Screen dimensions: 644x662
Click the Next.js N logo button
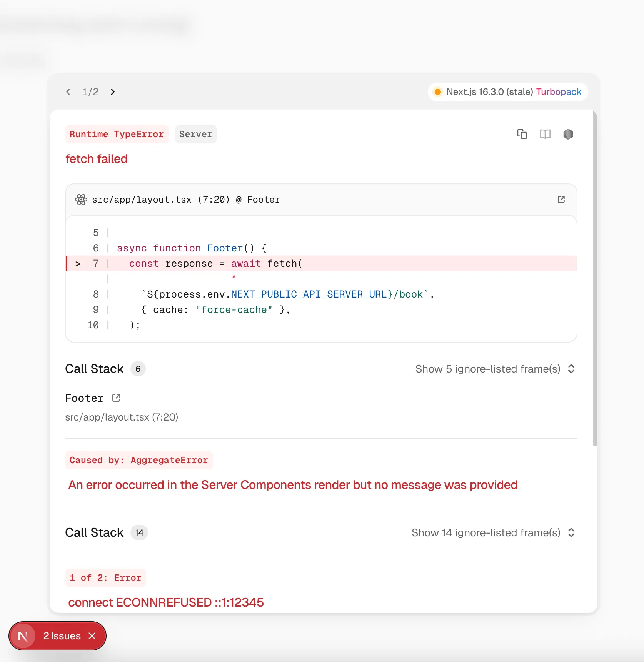(x=23, y=636)
